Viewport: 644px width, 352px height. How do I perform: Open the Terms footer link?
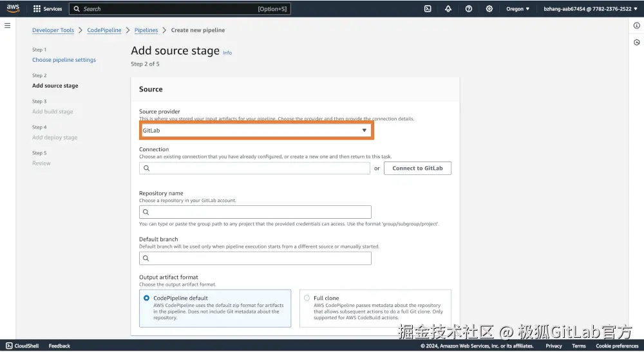[x=579, y=346]
